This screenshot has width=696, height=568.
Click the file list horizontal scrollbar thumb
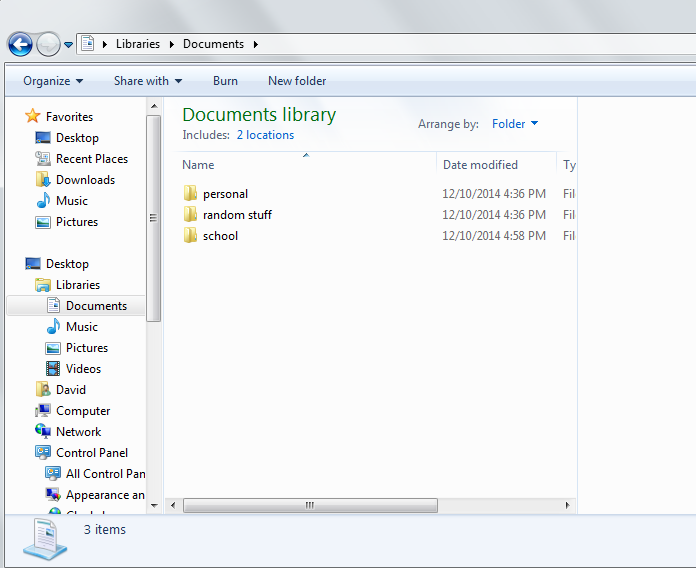coord(310,505)
